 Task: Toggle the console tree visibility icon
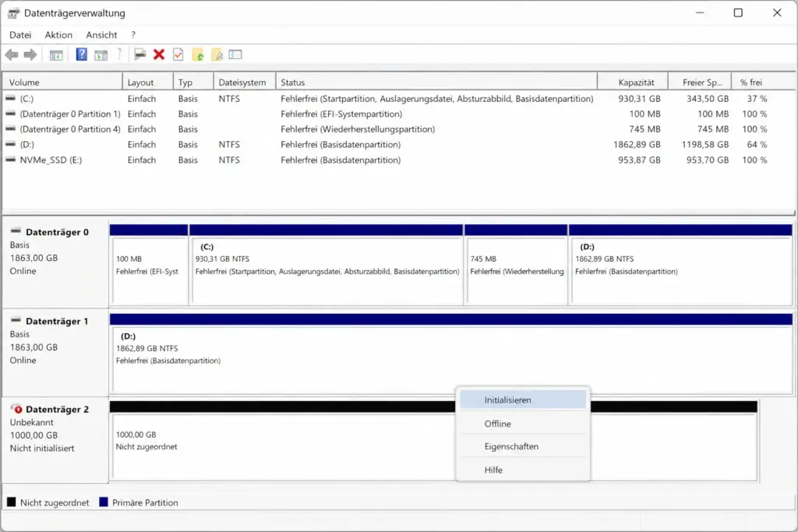(x=55, y=54)
